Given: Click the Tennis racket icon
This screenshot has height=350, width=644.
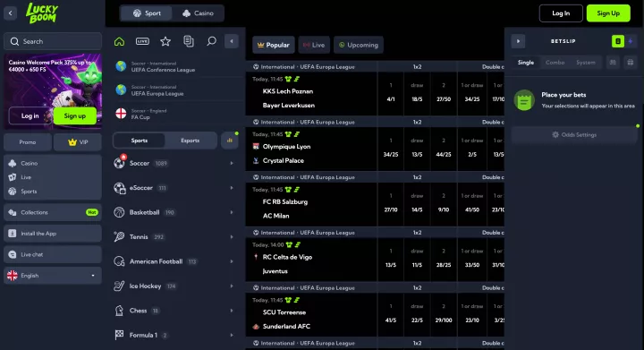Looking at the screenshot, I should point(119,236).
